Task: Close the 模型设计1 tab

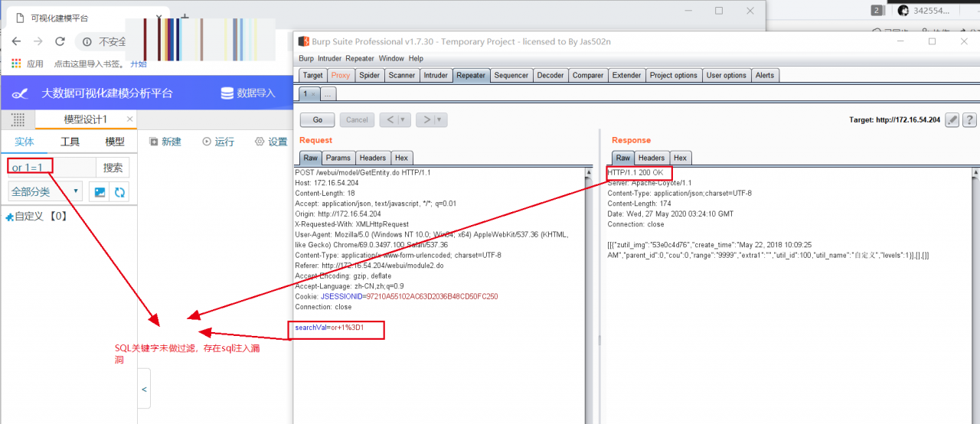Action: 130,119
